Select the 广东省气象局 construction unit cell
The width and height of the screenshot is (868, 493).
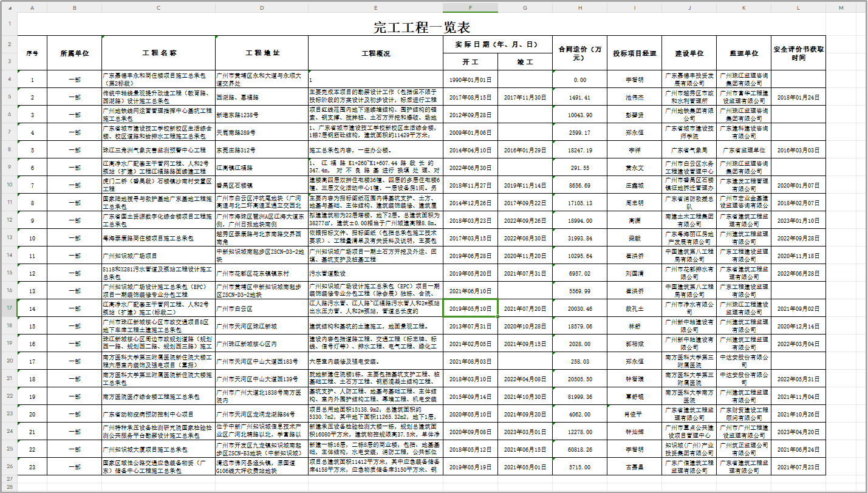coord(689,149)
